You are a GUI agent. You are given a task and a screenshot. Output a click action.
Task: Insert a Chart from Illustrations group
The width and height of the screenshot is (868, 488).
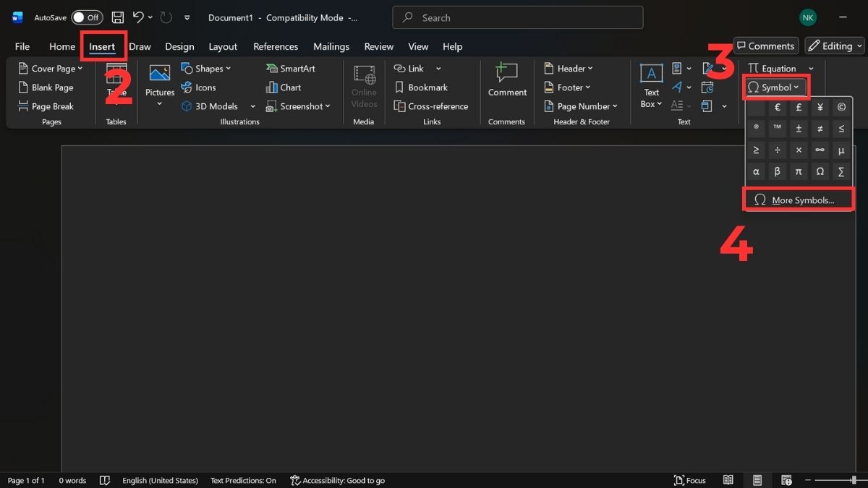283,87
